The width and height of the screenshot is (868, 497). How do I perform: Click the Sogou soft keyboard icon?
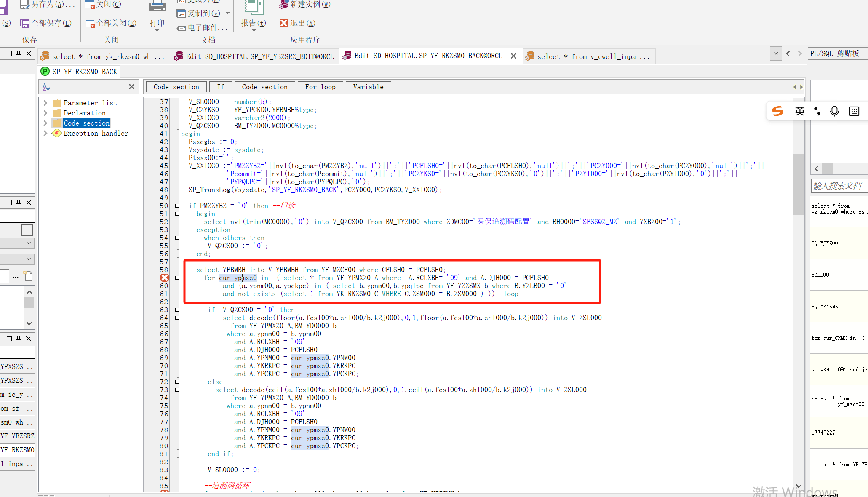point(854,111)
